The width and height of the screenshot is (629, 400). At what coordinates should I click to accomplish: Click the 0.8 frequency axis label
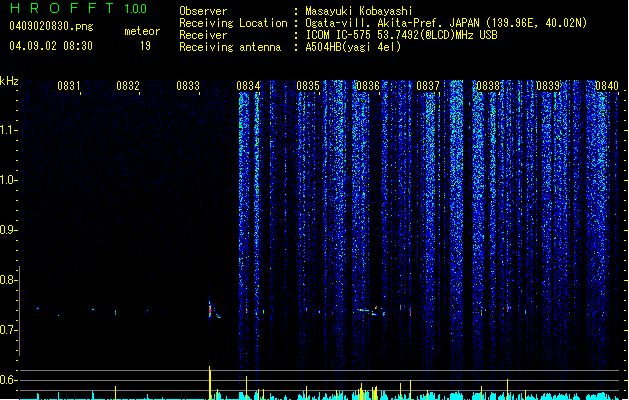click(x=7, y=280)
